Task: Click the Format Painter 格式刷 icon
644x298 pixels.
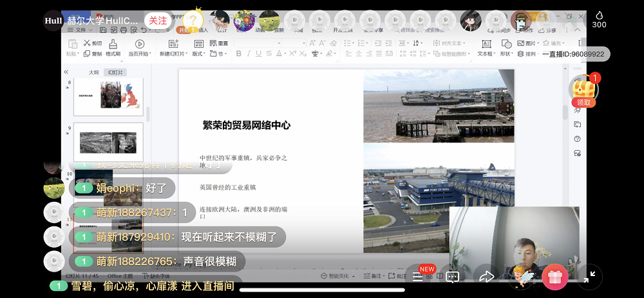Action: (113, 48)
